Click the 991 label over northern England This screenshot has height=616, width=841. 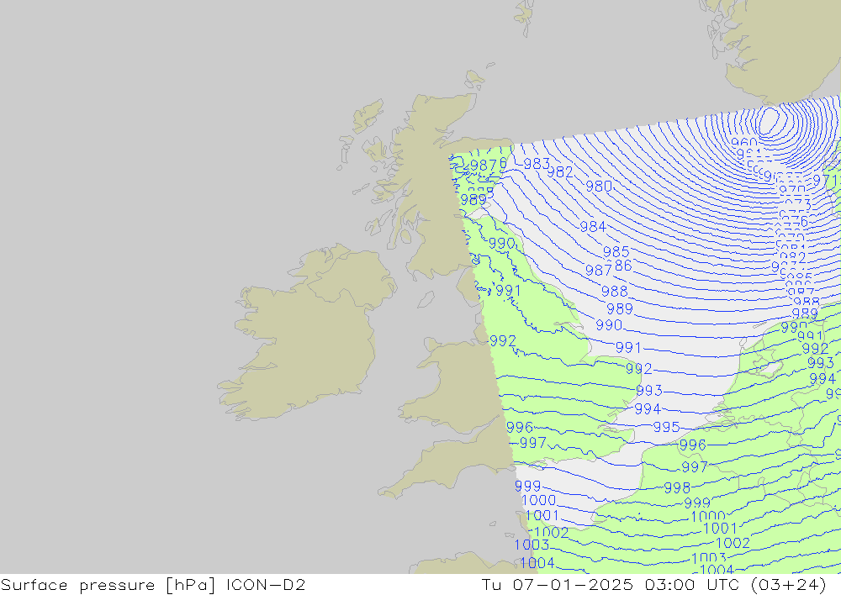pyautogui.click(x=508, y=291)
